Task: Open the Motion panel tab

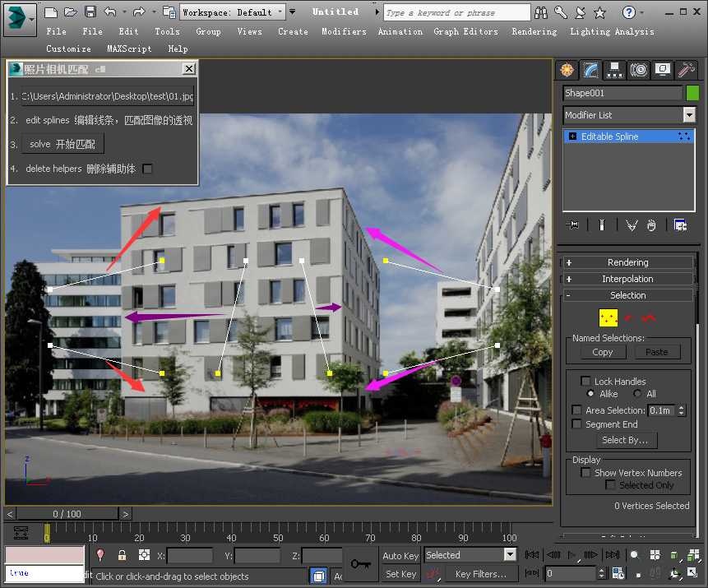Action: [639, 70]
